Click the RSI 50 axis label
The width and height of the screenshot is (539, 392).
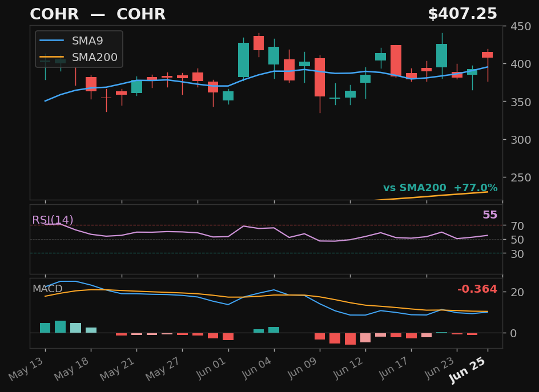[517, 240]
